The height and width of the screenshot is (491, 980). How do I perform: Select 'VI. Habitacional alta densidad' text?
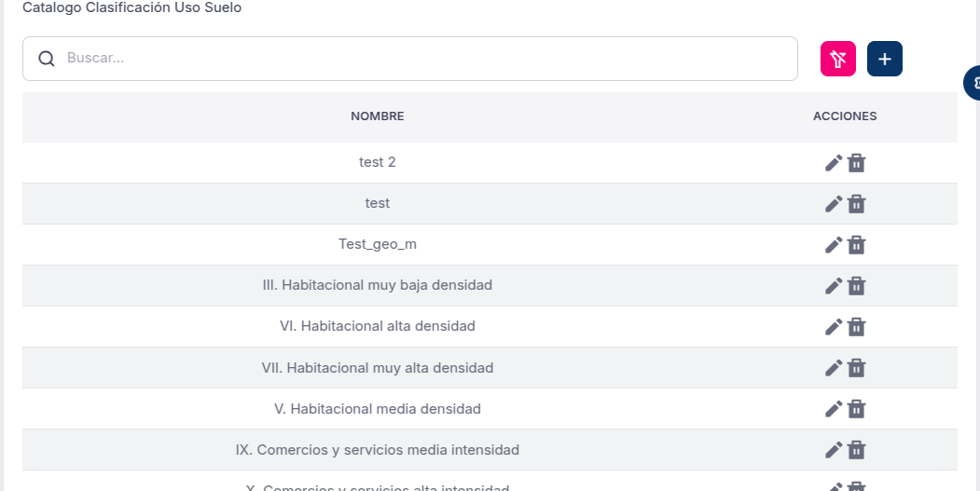point(378,326)
